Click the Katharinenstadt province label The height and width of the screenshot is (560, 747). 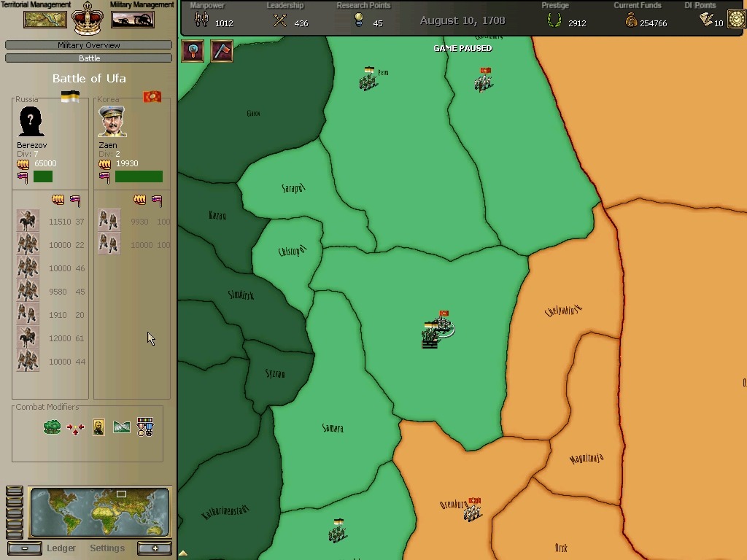pos(225,513)
